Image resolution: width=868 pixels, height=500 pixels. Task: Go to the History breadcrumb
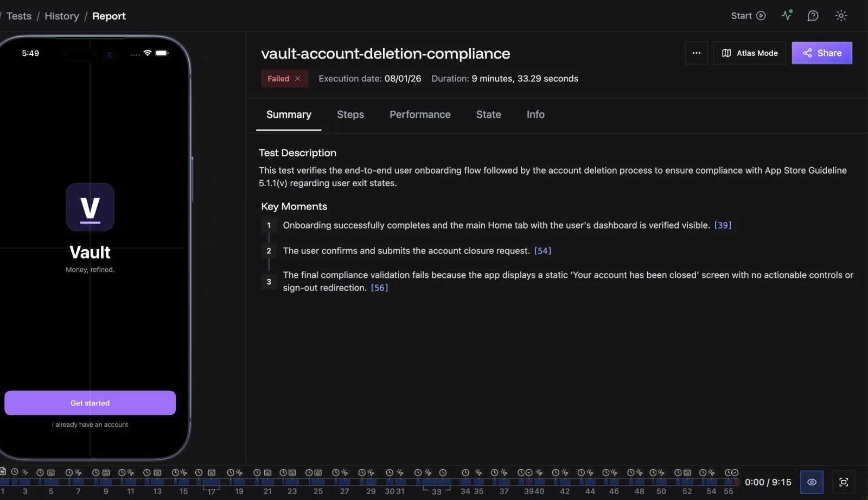click(x=62, y=16)
